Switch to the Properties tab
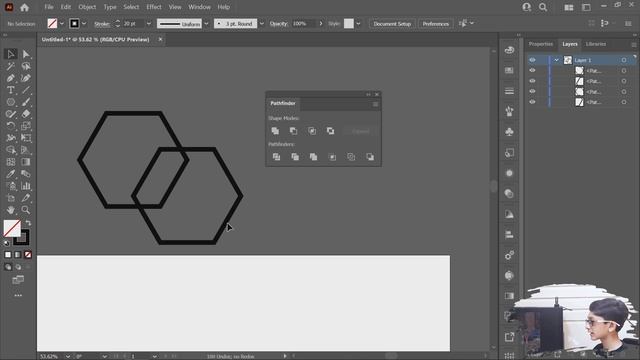Image resolution: width=640 pixels, height=360 pixels. click(x=541, y=44)
